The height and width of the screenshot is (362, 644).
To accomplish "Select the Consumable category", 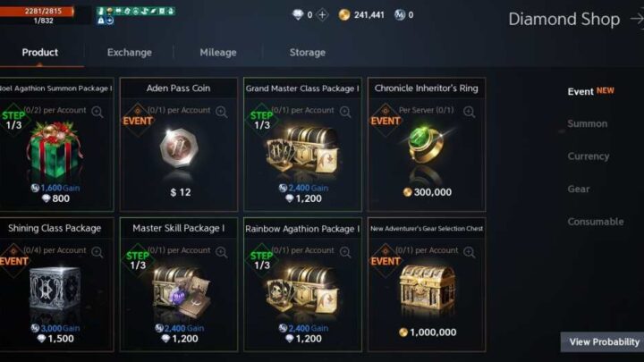I will pyautogui.click(x=596, y=222).
